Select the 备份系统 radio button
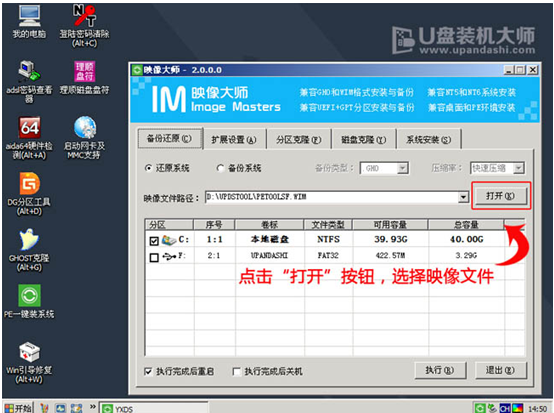The image size is (554, 413). coord(220,168)
